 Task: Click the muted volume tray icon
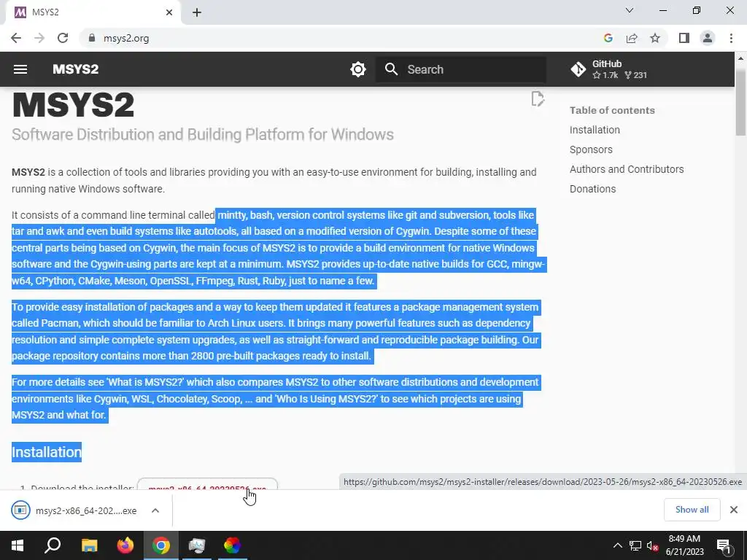652,545
